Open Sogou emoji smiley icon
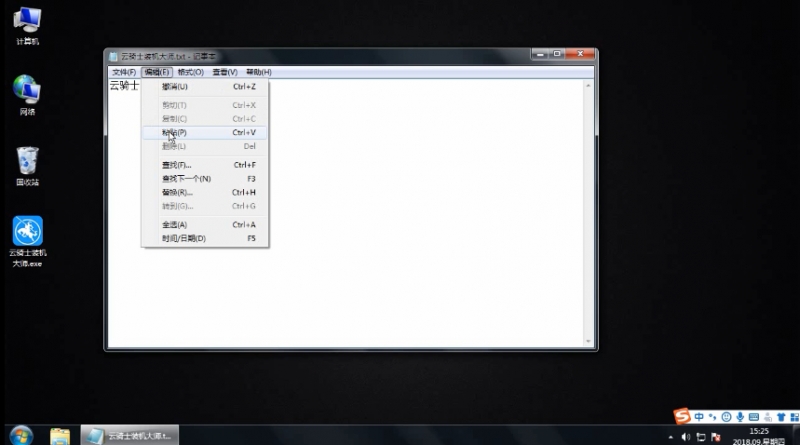Viewport: 800px width, 445px height. (x=726, y=417)
